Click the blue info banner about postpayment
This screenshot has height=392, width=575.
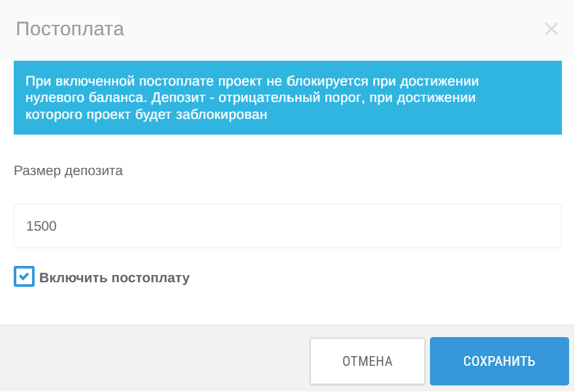287,98
